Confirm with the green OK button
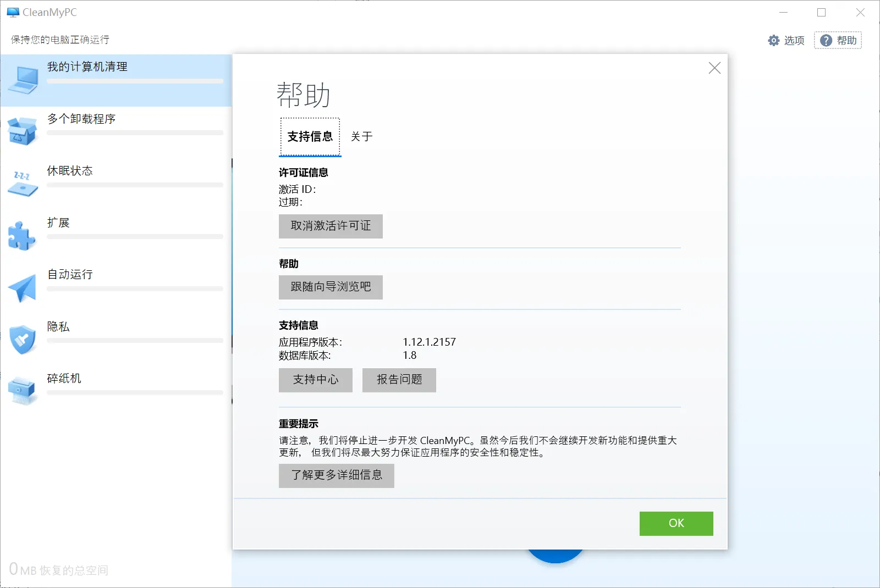Viewport: 880px width, 588px height. (676, 523)
